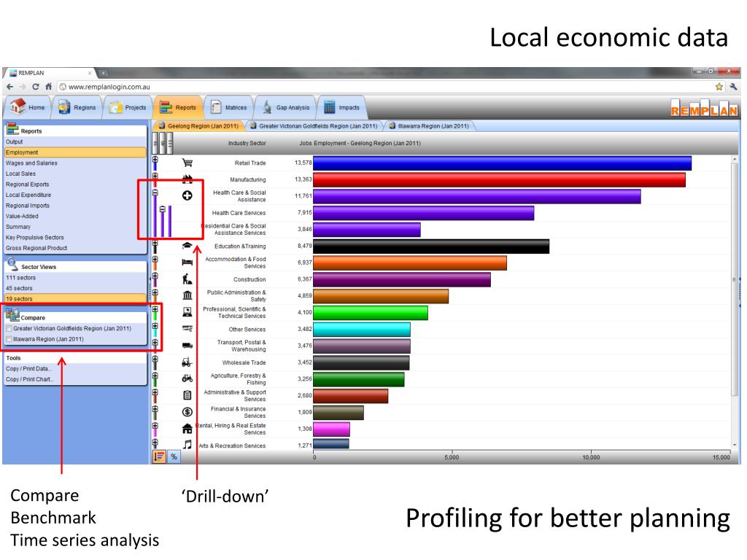Click the Construction worker icon
The image size is (747, 560).
[x=187, y=279]
